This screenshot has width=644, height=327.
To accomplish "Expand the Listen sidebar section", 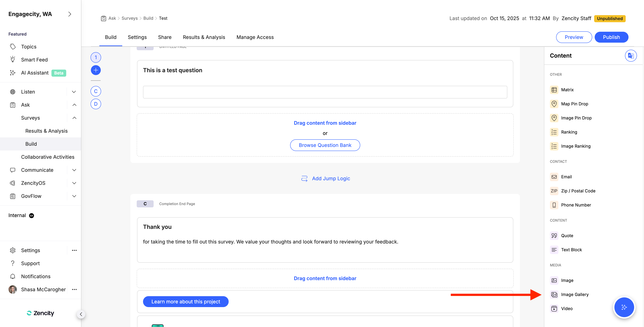I will (74, 92).
